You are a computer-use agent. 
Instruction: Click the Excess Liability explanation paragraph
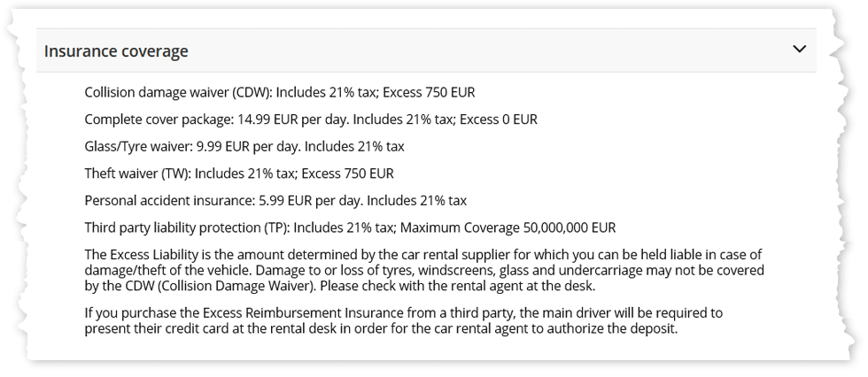tap(424, 269)
